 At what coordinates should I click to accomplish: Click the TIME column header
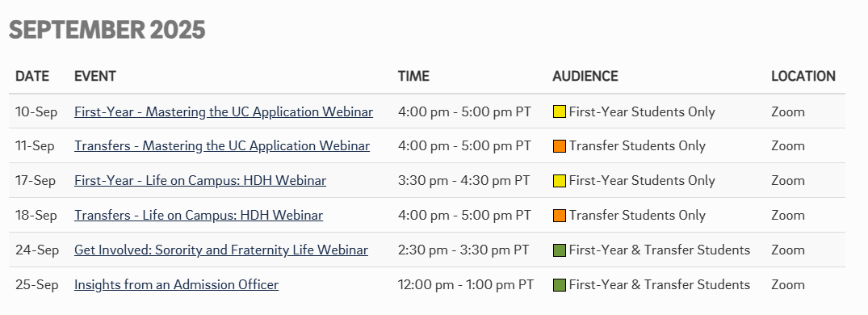point(413,77)
